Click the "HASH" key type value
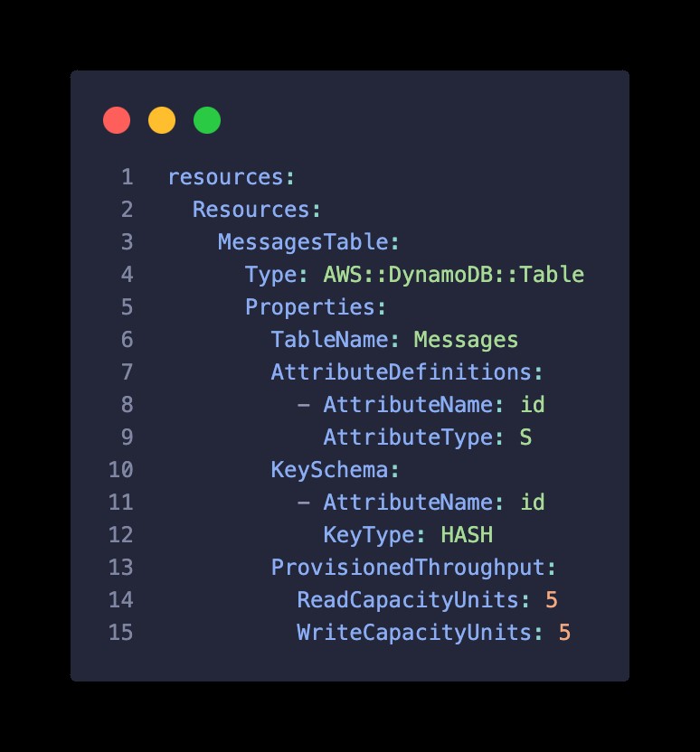700x752 pixels. 466,535
